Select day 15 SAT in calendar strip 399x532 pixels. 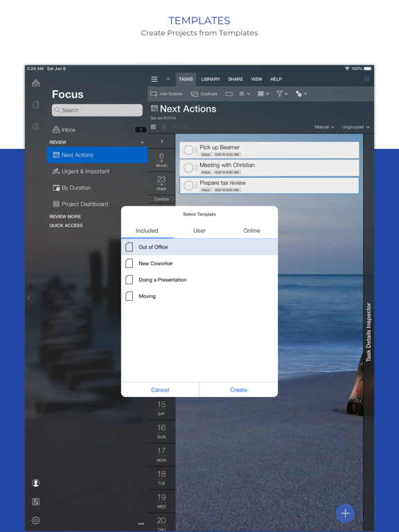point(161,408)
